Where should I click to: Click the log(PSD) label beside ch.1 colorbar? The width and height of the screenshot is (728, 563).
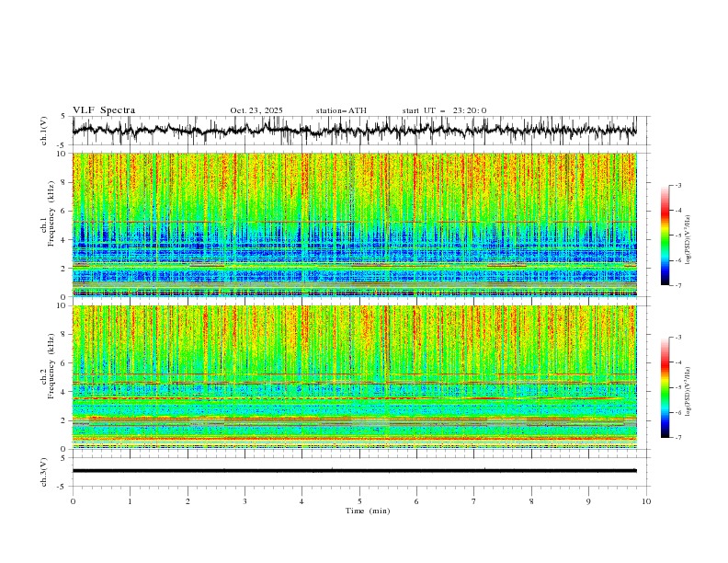[x=688, y=240]
